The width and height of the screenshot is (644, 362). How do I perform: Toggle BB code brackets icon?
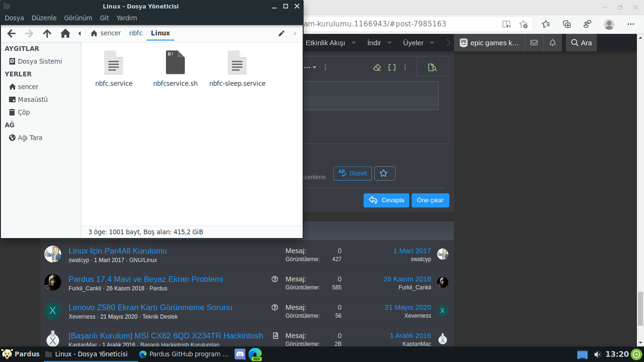[x=392, y=67]
